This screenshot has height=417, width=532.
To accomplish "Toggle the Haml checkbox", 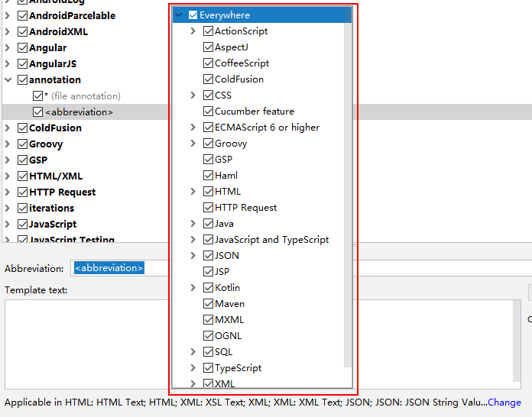I will [208, 175].
